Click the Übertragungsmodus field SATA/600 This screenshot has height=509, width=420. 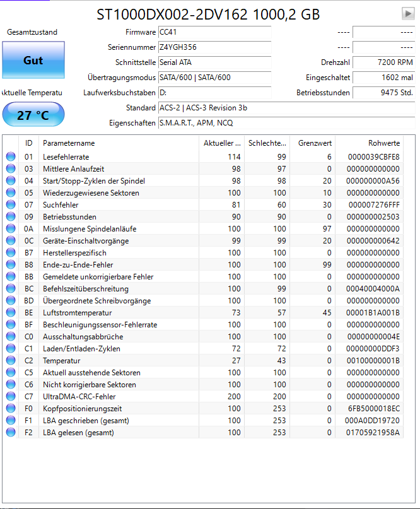click(x=214, y=78)
